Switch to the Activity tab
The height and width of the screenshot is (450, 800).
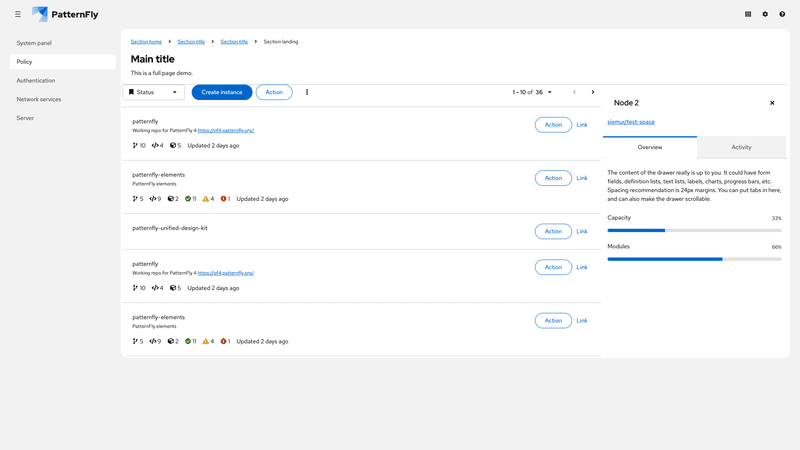(741, 147)
